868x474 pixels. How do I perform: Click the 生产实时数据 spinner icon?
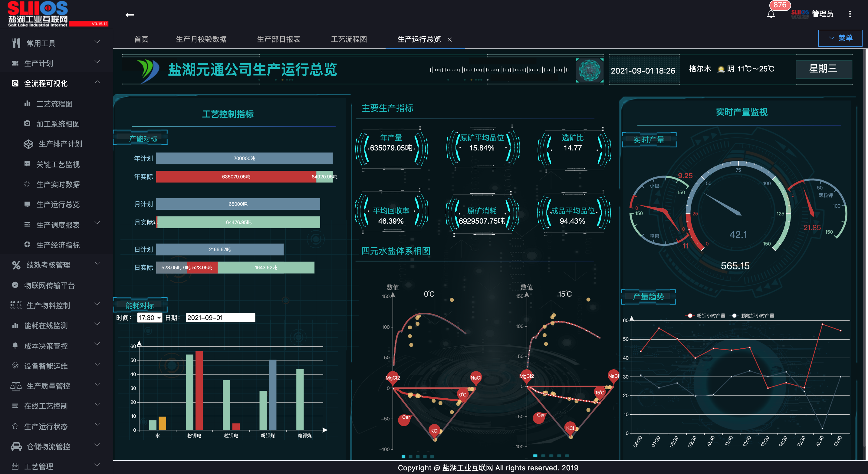[x=27, y=184]
